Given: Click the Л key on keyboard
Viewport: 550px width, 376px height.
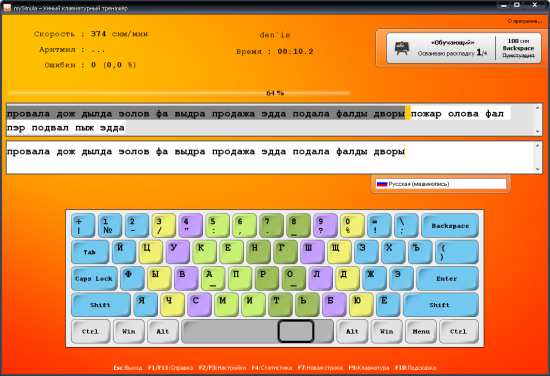Looking at the screenshot, I should pos(321,278).
